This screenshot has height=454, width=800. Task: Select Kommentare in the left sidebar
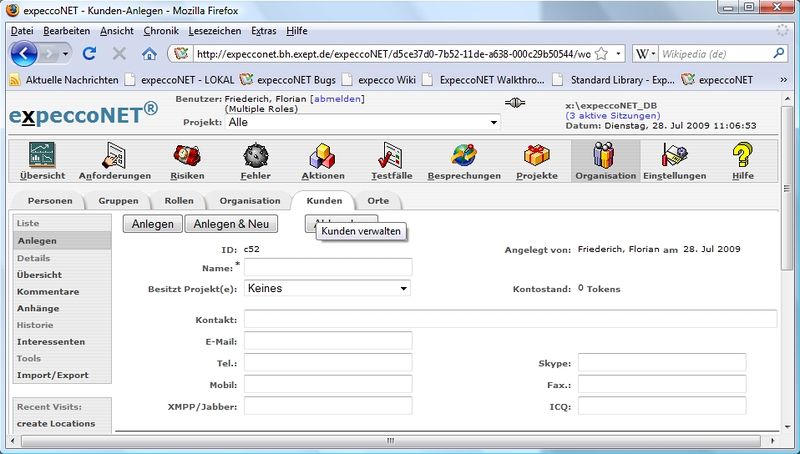(48, 292)
